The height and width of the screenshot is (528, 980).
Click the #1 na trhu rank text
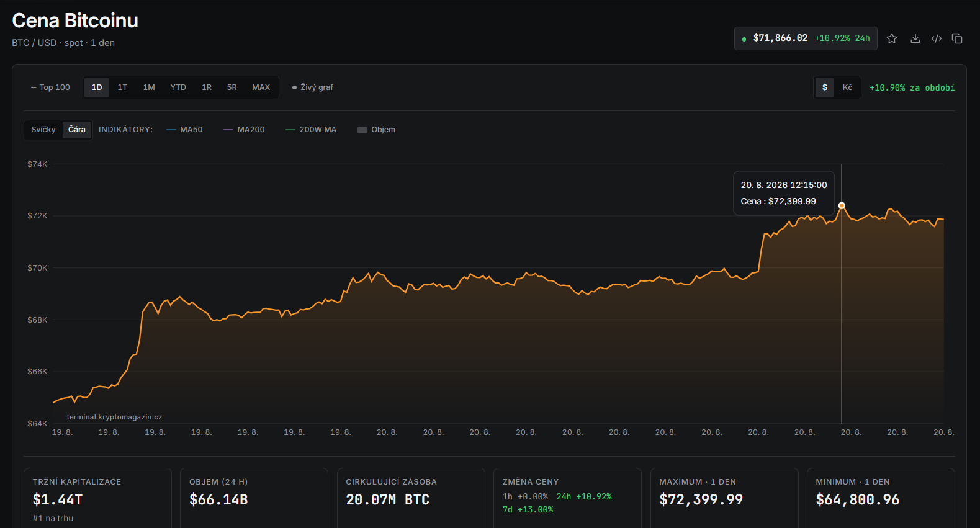coord(53,518)
